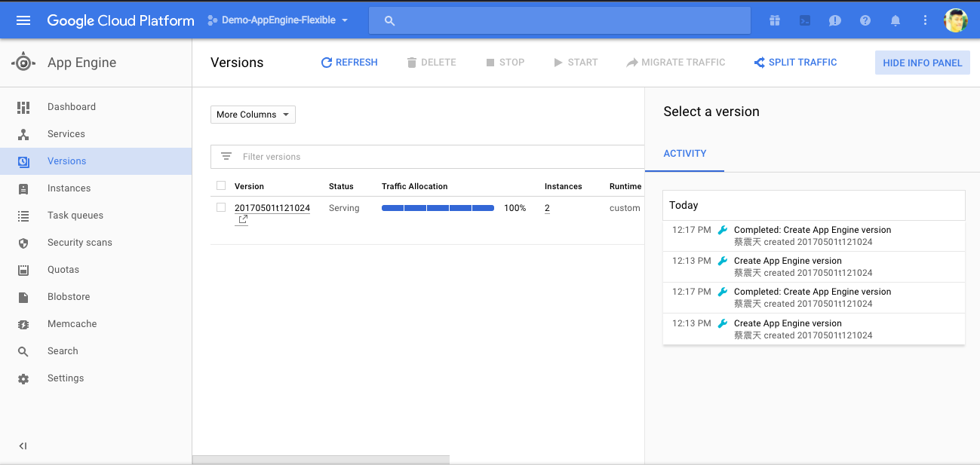
Task: Open version 20170501t121024 external link icon
Action: (243, 220)
